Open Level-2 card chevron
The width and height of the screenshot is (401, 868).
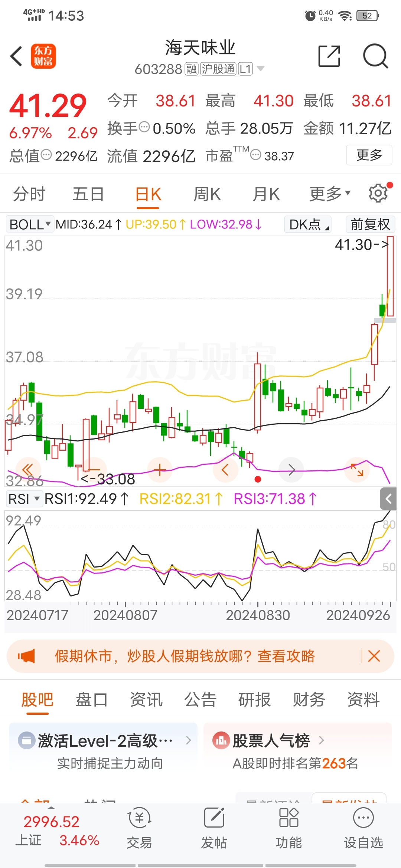(x=188, y=740)
